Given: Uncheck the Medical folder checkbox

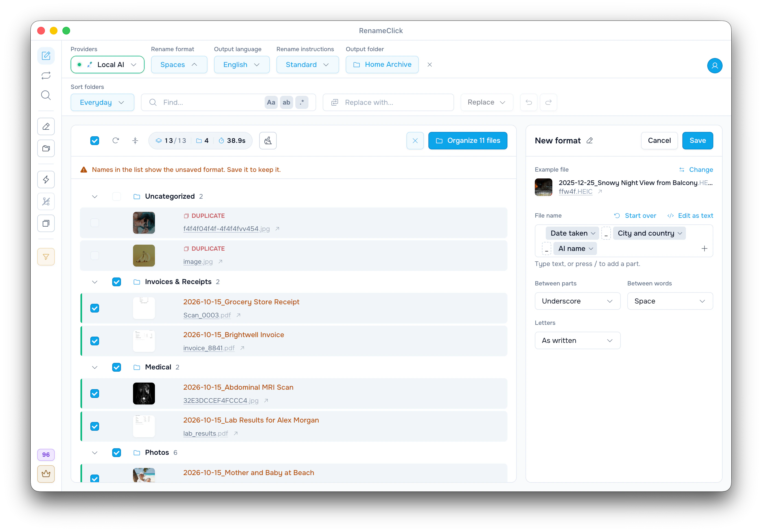Looking at the screenshot, I should 117,367.
